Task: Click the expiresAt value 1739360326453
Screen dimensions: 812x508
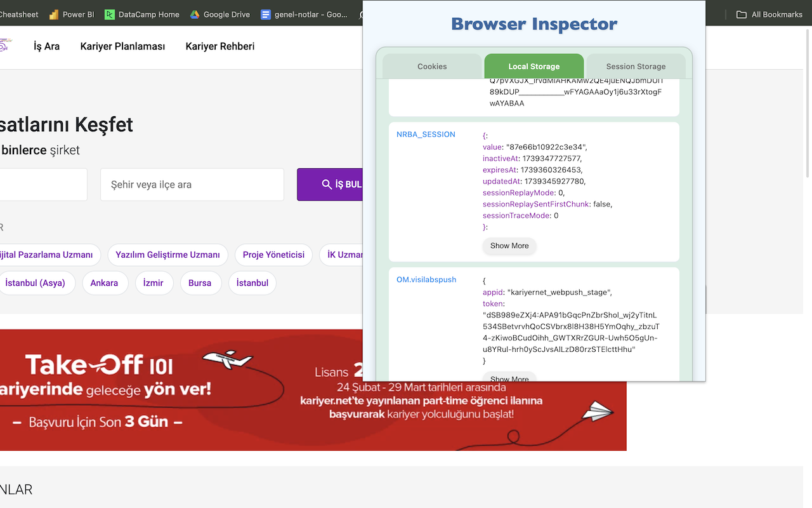Action: tap(551, 170)
